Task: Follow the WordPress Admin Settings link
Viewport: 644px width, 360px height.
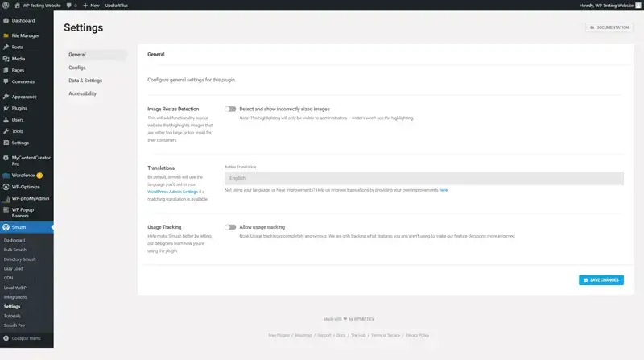Action: (x=172, y=192)
